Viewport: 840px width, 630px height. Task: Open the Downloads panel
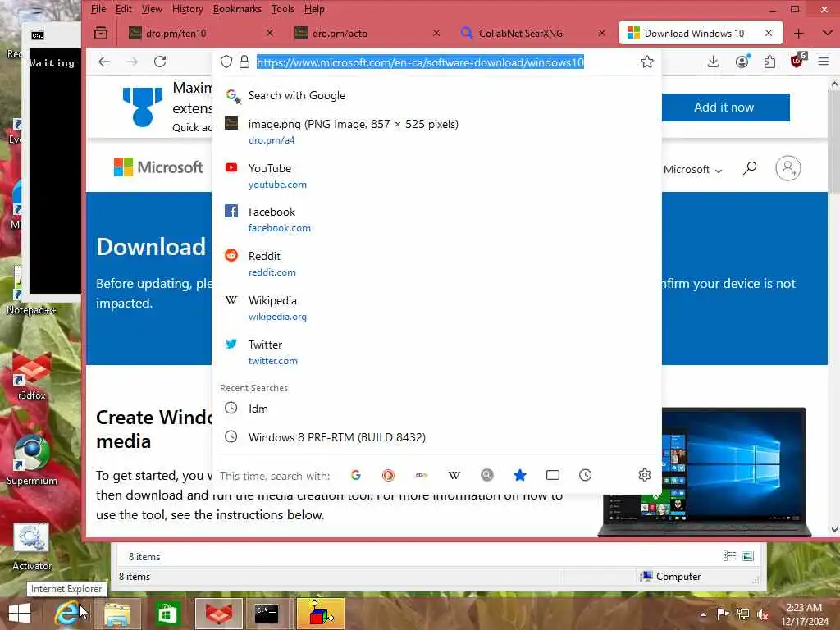(713, 62)
